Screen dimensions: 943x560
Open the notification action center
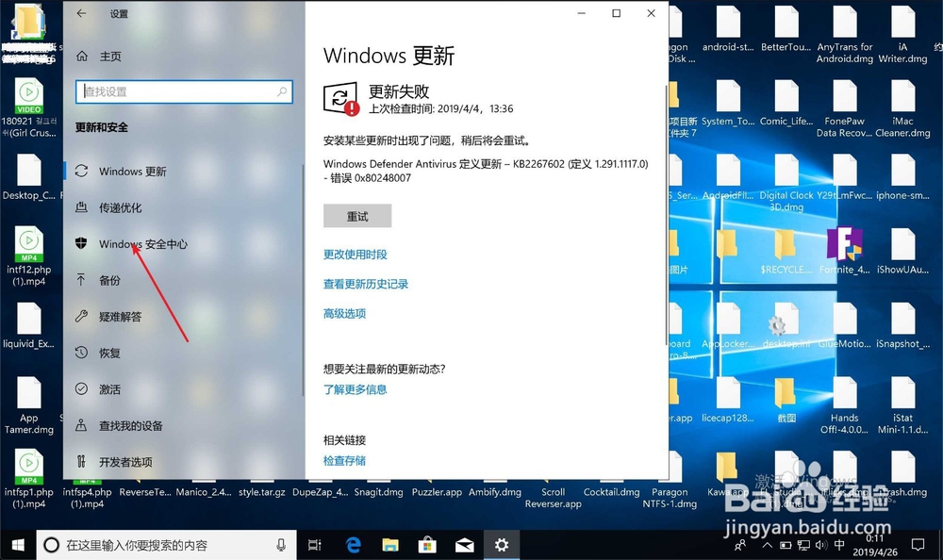[x=918, y=545]
